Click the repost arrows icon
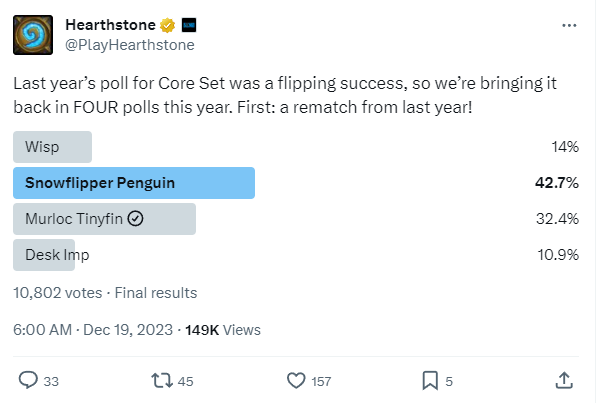Viewport: 603px width, 403px height. (x=162, y=381)
